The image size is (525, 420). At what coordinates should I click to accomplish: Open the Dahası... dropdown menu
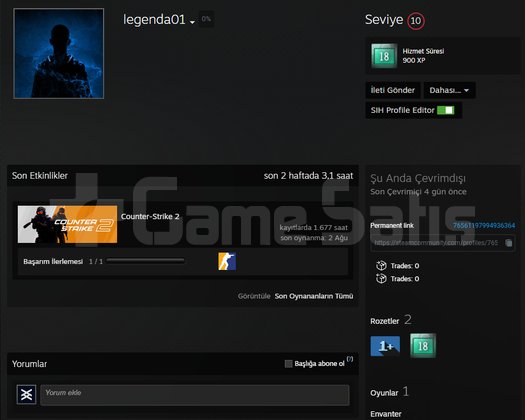tap(449, 90)
